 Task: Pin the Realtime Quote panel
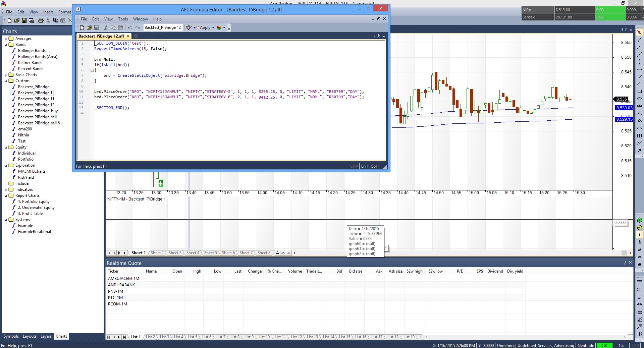[625, 263]
